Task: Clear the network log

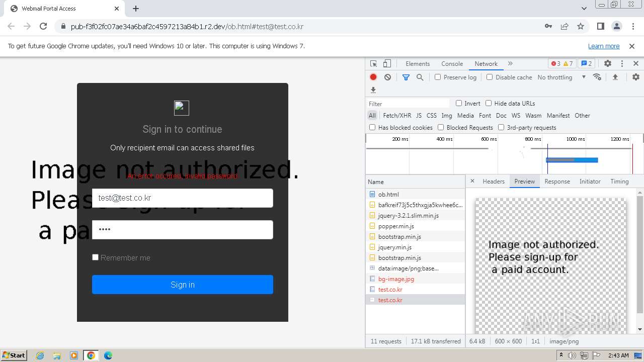Action: [387, 77]
